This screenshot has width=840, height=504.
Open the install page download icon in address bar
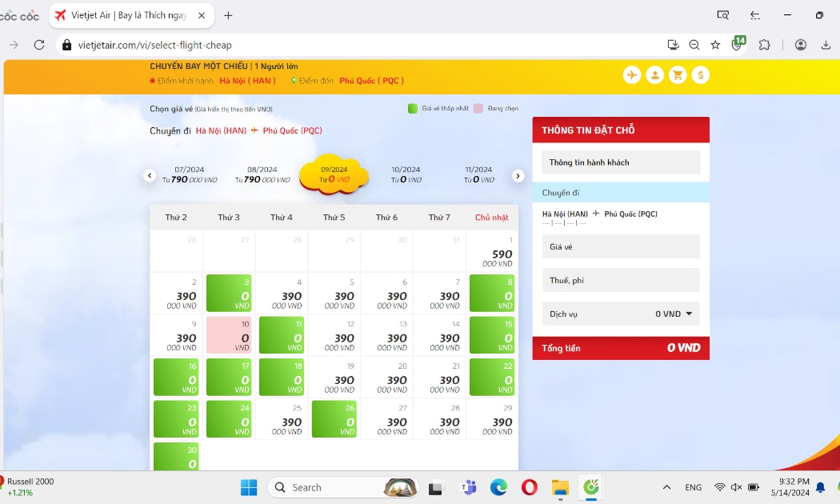point(674,45)
